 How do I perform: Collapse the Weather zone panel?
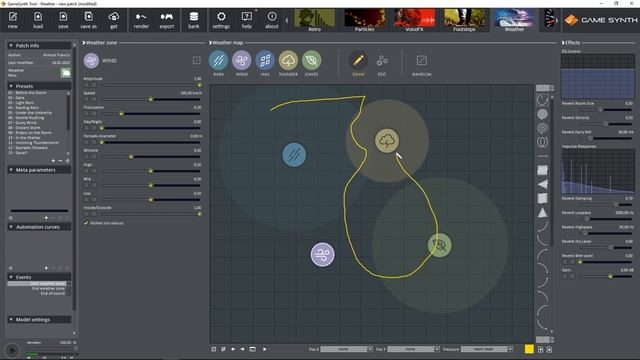coord(84,42)
